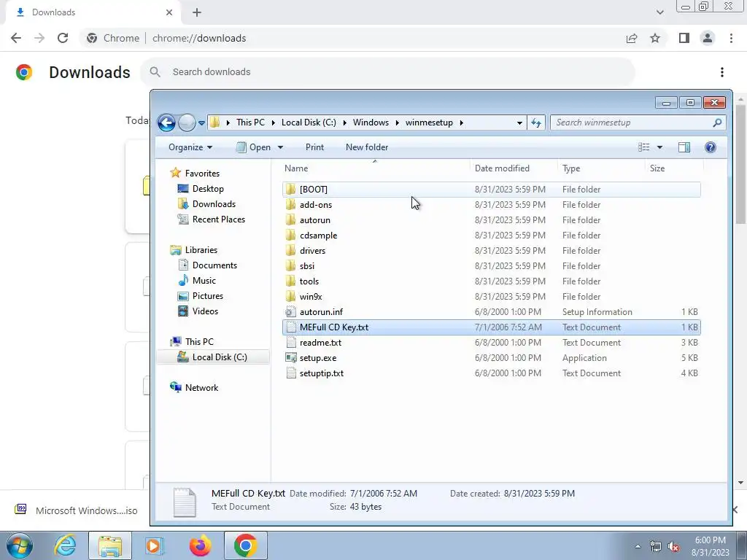
Task: Select the readme.txt file
Action: (x=491, y=343)
